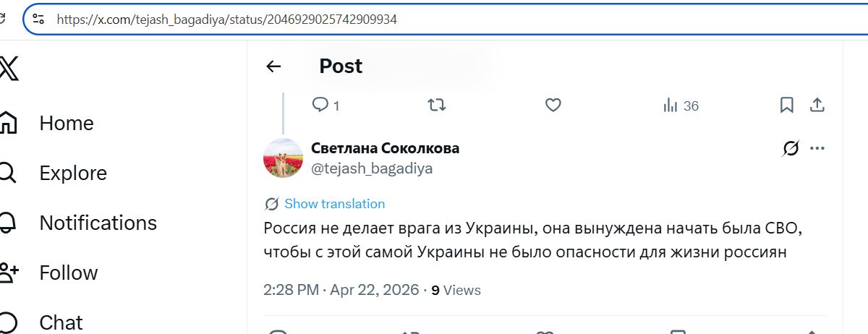Click Светлана Соколкова's profile picture

click(x=283, y=158)
